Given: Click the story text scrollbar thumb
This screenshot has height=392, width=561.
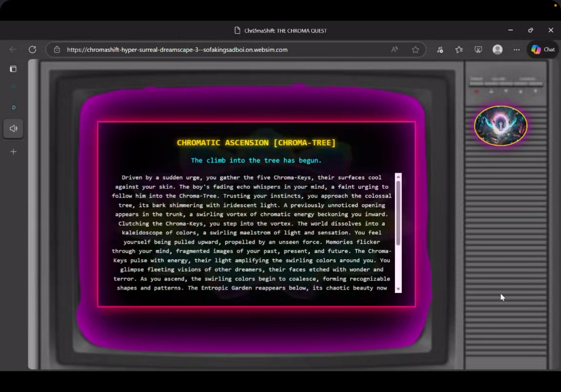Looking at the screenshot, I should (398, 213).
